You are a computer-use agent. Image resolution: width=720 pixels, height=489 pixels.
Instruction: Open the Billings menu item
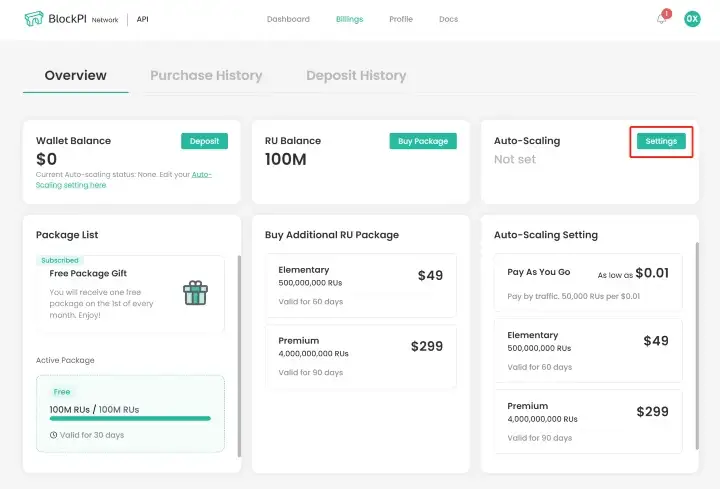point(349,19)
